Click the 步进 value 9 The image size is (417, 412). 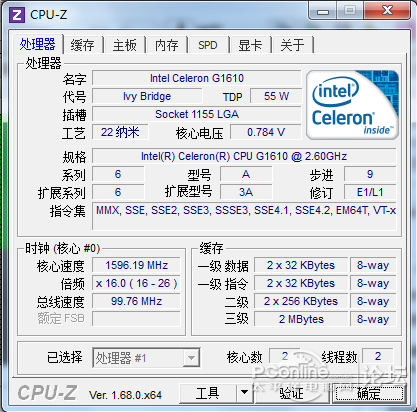[x=370, y=174]
